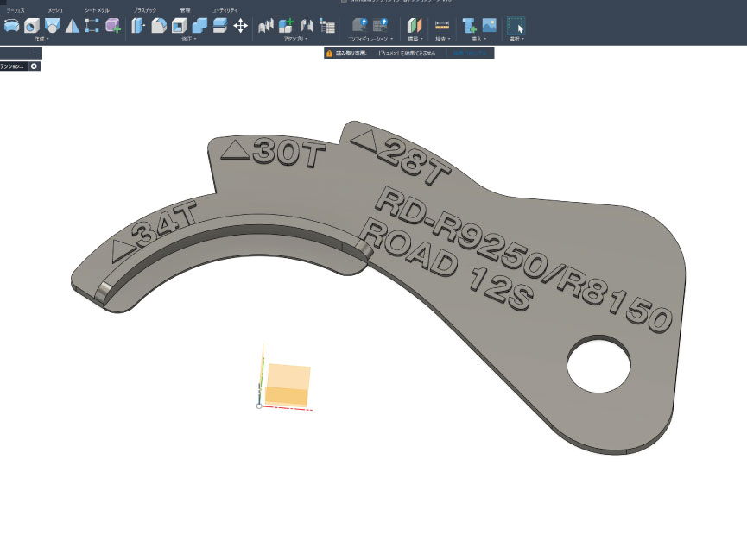
Task: Click the New Component icon with green plus
Action: (285, 26)
